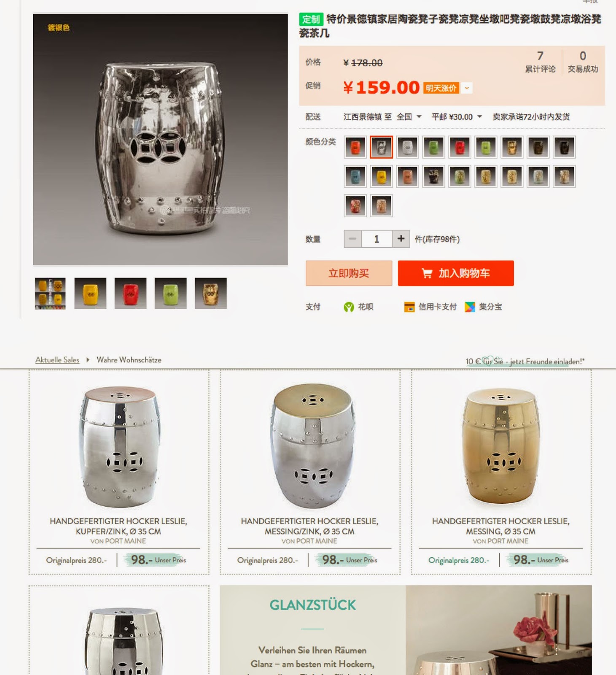
Task: Click the colorful 集分宝 icon
Action: (470, 307)
